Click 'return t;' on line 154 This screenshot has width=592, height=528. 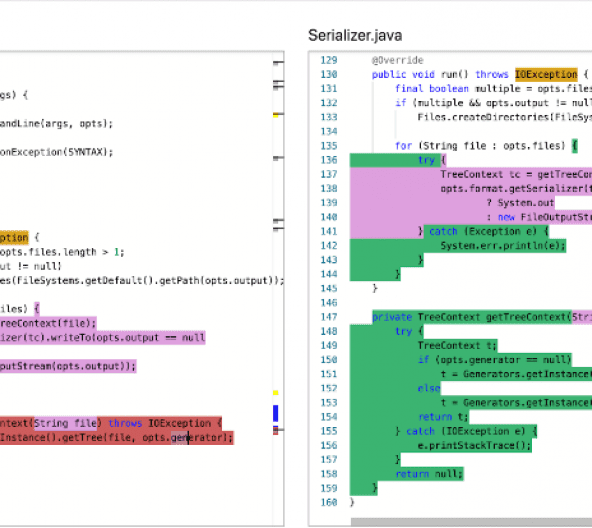tap(443, 417)
